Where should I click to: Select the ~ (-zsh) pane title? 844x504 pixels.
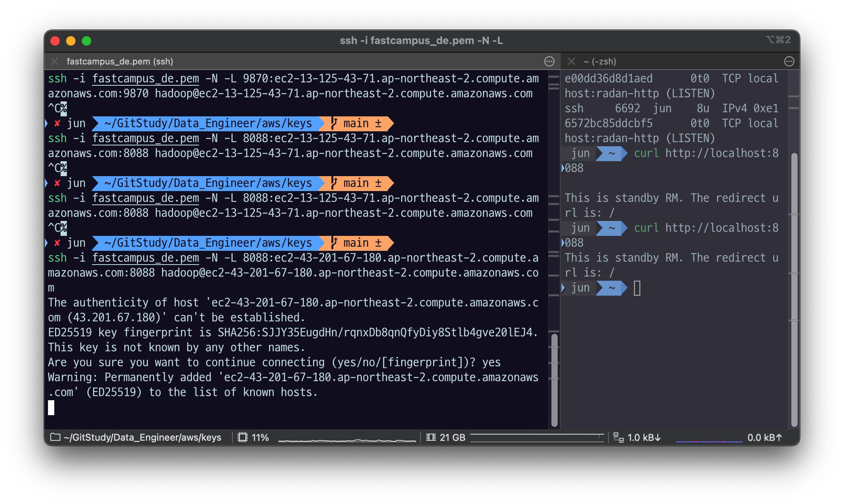[600, 61]
